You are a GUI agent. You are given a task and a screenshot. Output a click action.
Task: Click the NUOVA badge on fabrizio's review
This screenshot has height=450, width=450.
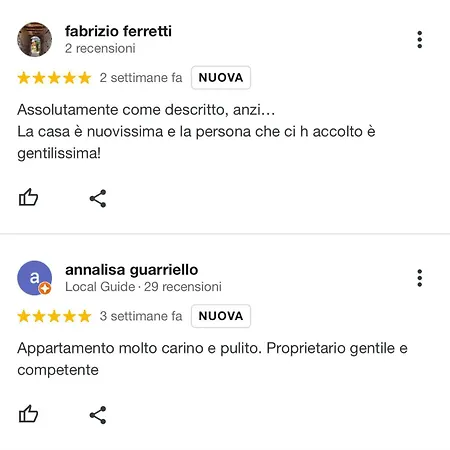(221, 78)
